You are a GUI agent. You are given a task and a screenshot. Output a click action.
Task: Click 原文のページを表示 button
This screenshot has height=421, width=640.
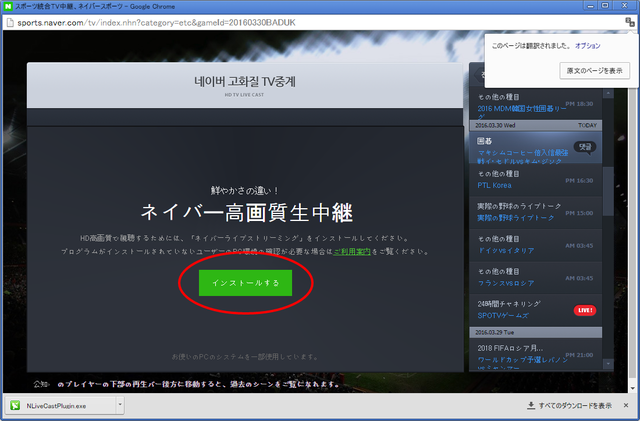coord(594,71)
